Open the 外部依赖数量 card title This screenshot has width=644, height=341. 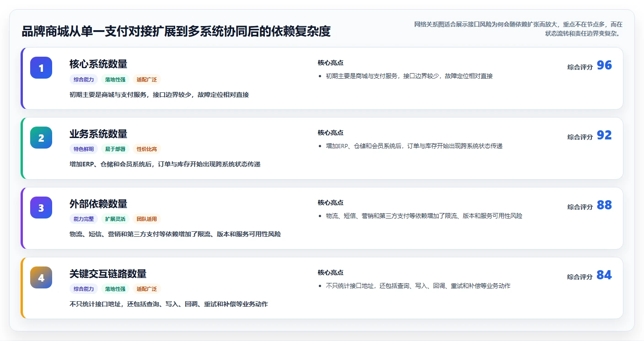pos(98,204)
